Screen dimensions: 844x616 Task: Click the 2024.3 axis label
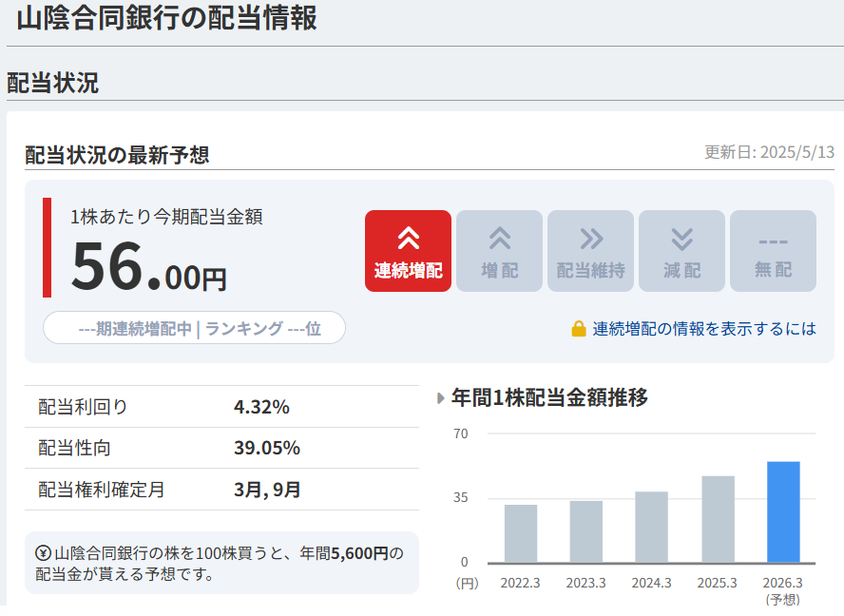point(651,583)
